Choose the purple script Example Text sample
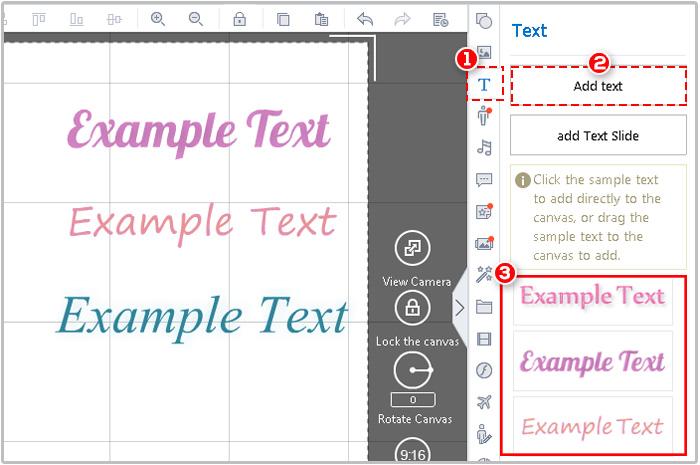Viewport: 700px width, 465px height. click(593, 361)
